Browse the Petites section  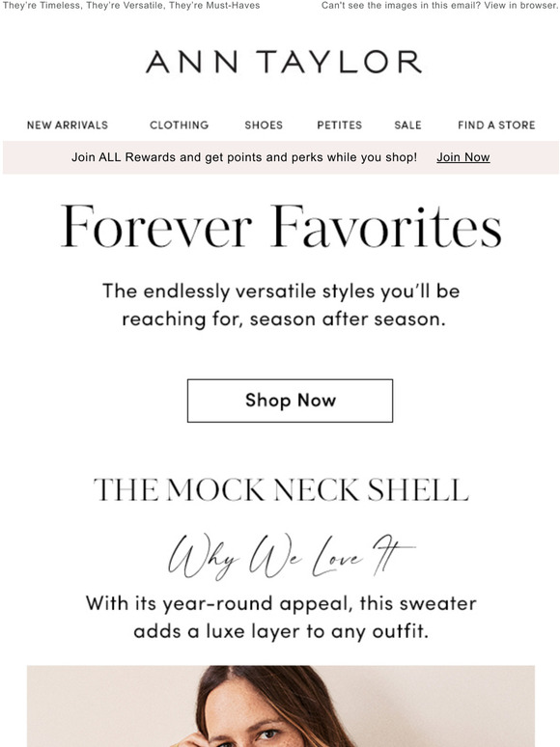[339, 125]
